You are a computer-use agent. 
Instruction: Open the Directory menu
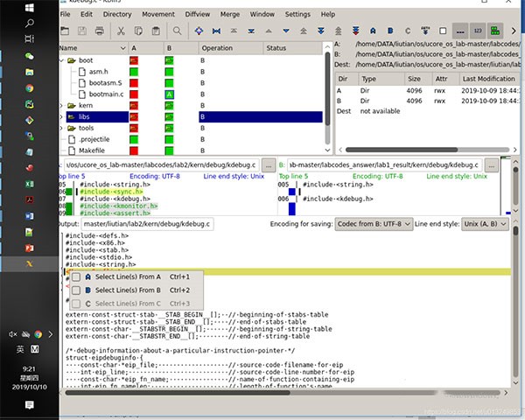pos(117,14)
